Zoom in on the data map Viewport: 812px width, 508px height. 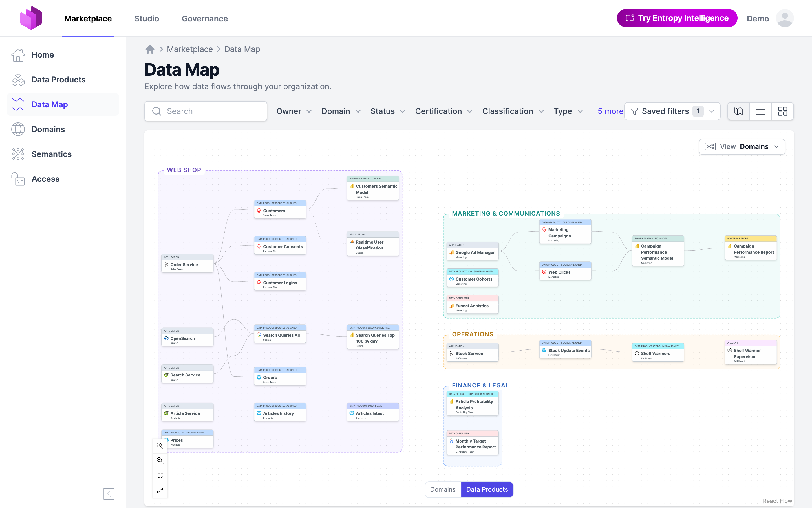point(160,446)
